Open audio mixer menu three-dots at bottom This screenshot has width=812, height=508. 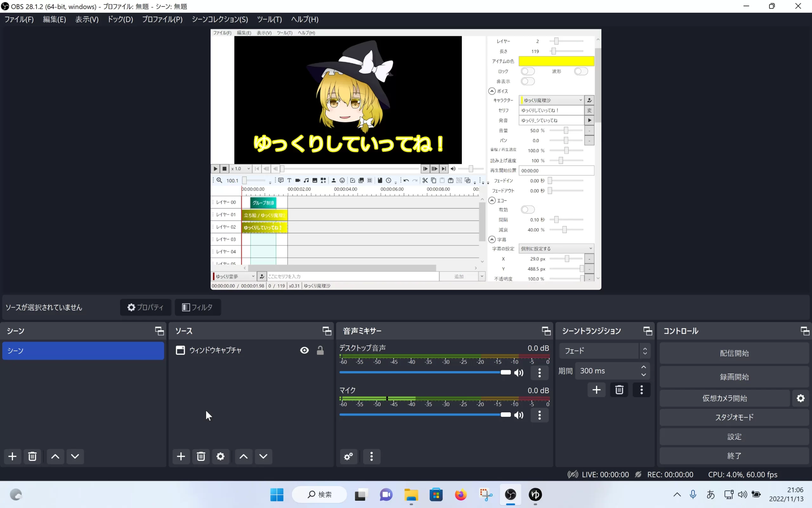pos(371,456)
